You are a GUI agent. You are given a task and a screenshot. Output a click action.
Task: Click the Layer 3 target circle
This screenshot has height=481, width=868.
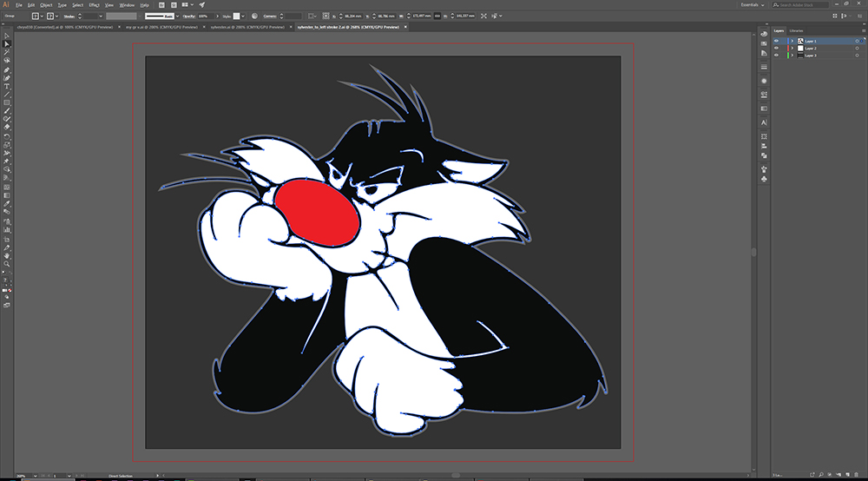[x=857, y=56]
